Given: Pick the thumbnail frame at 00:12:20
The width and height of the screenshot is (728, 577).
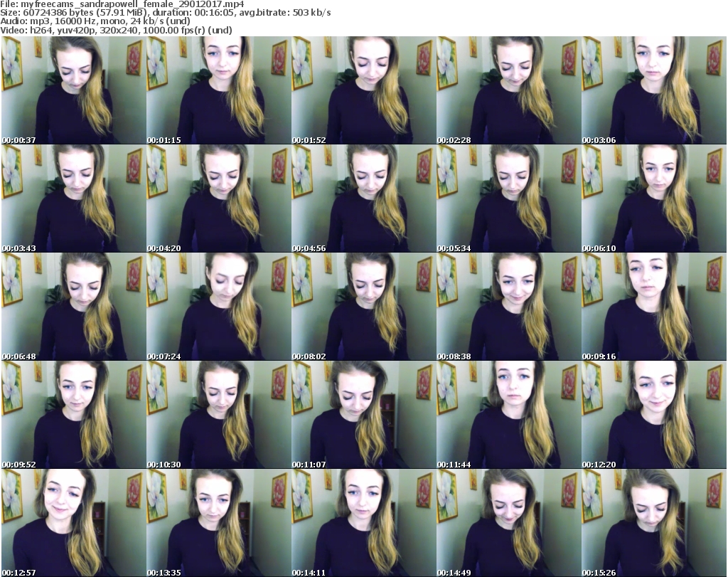Looking at the screenshot, I should [x=654, y=415].
